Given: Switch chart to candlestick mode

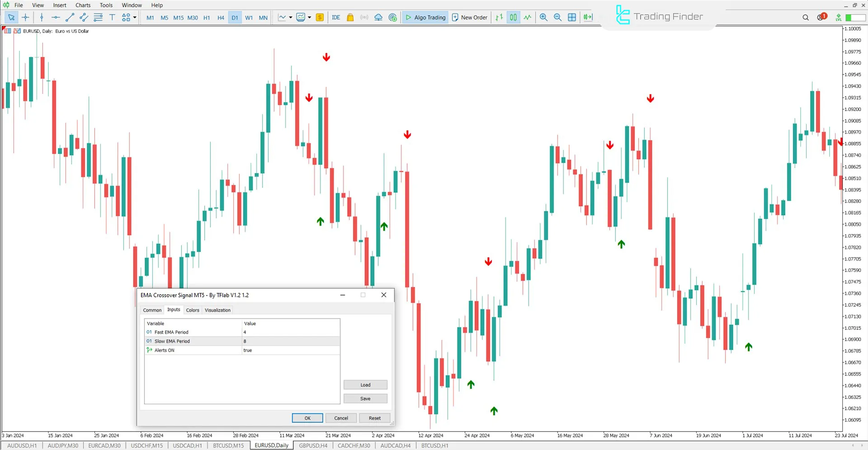Looking at the screenshot, I should pyautogui.click(x=513, y=17).
